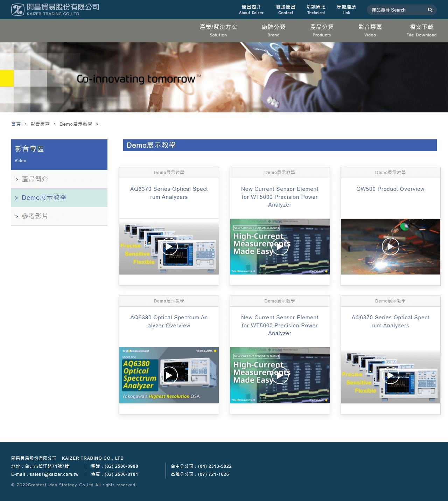The height and width of the screenshot is (501, 448).
Task: Click the fax number (02) 2506-8181
Action: [121, 474]
